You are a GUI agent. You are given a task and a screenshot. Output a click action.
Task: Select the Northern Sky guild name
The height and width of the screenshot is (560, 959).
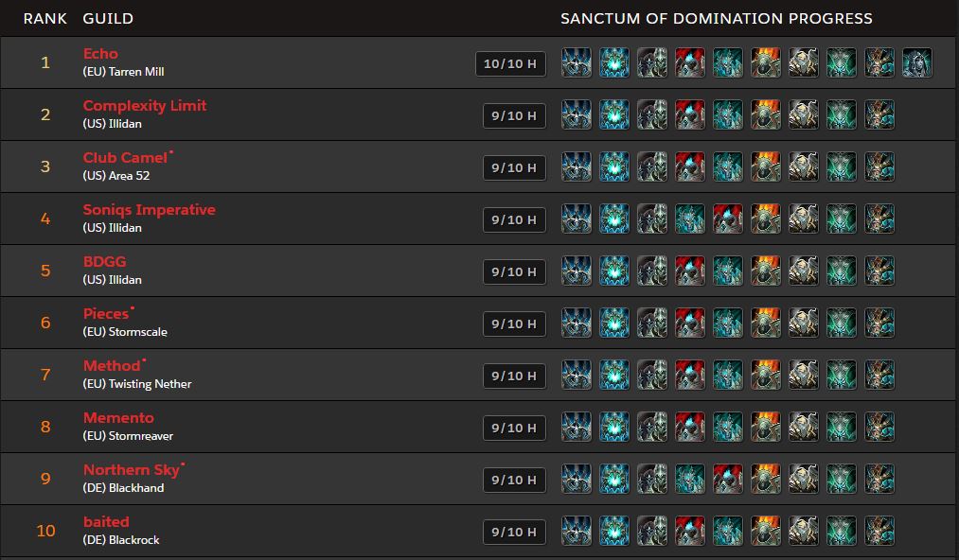coord(131,470)
